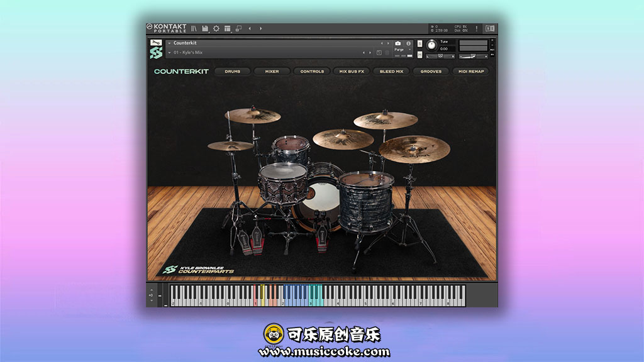Click the exclamation panic icon
644x362 pixels.
[477, 28]
